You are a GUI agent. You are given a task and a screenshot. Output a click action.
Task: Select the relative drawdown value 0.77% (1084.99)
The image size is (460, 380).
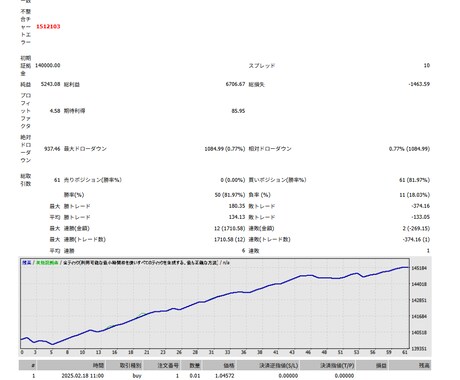tap(409, 149)
